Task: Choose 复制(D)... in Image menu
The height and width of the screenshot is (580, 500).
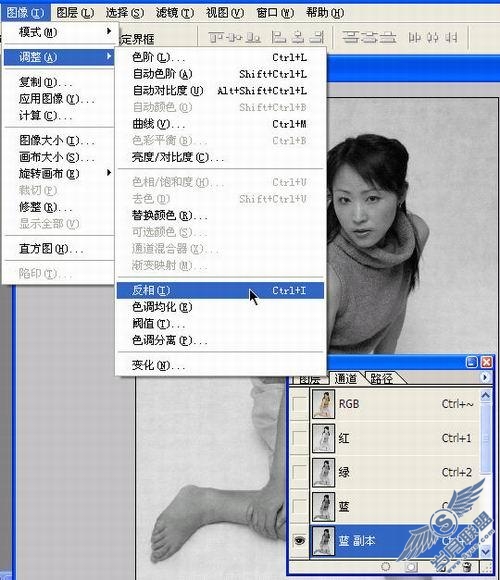Action: coord(60,82)
